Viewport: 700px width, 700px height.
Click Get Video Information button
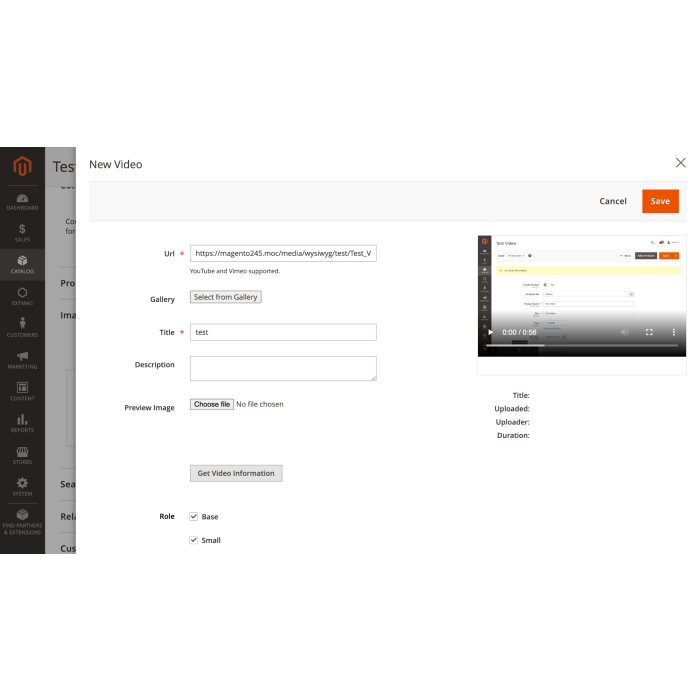(236, 473)
